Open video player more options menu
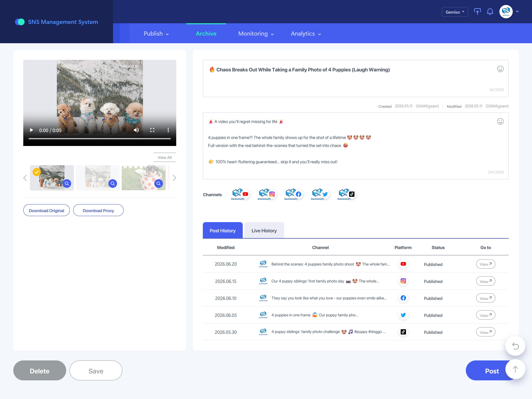The width and height of the screenshot is (532, 399). [168, 130]
